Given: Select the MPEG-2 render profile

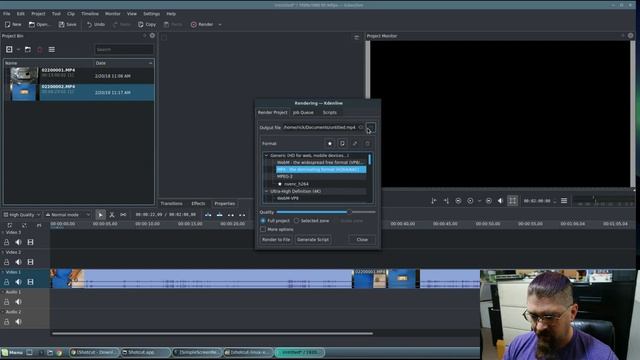Looking at the screenshot, I should click(x=284, y=176).
